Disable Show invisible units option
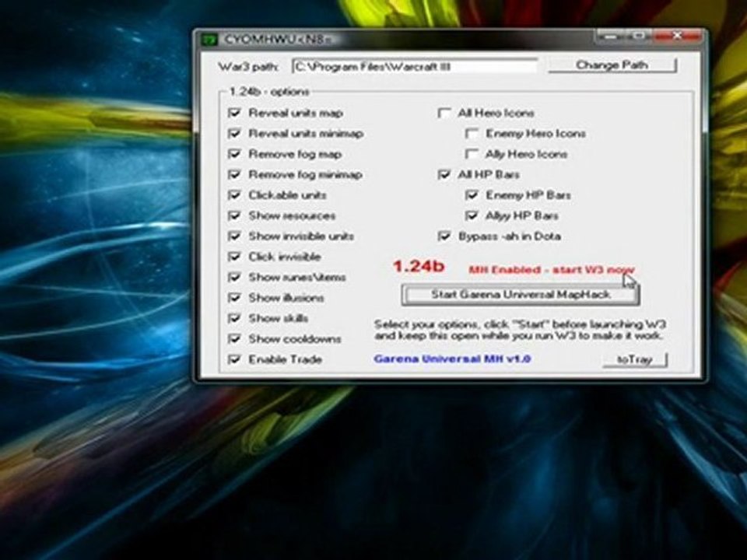 click(x=234, y=236)
